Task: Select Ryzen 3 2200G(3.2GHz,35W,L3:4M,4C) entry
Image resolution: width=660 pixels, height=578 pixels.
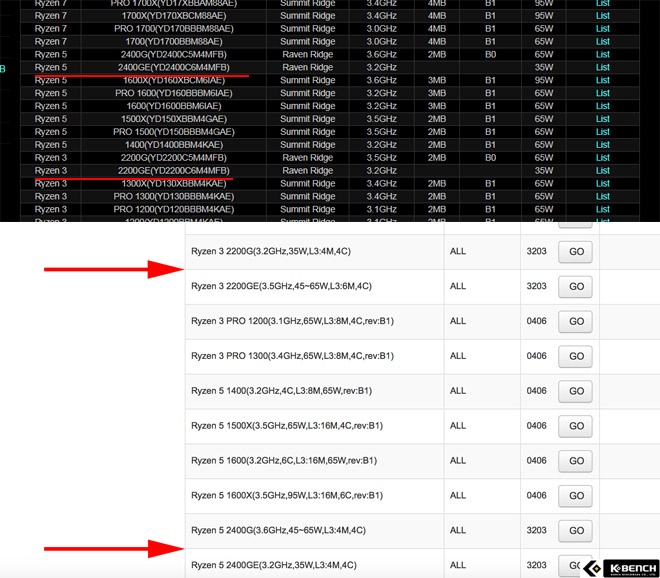Action: point(271,251)
